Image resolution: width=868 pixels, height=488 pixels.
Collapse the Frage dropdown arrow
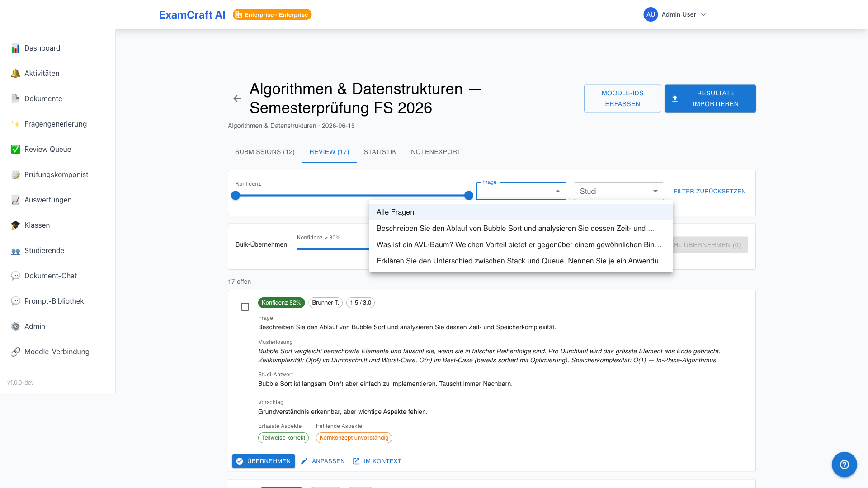point(558,191)
